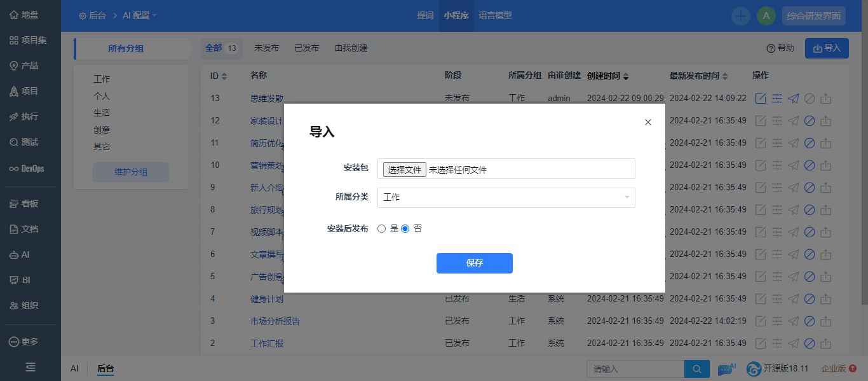Open the 工作汇报 link

pos(267,343)
